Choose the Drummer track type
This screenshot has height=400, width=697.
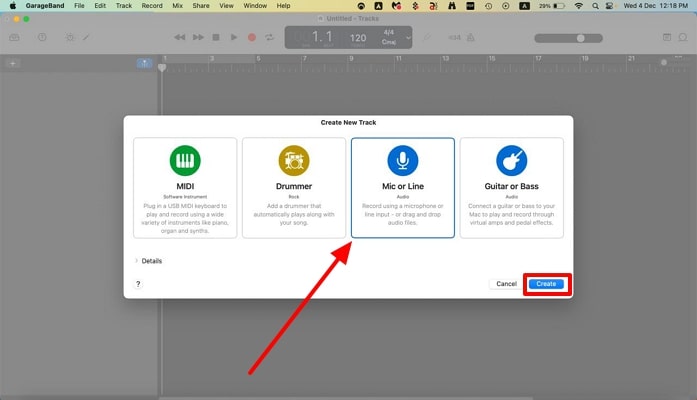(294, 188)
